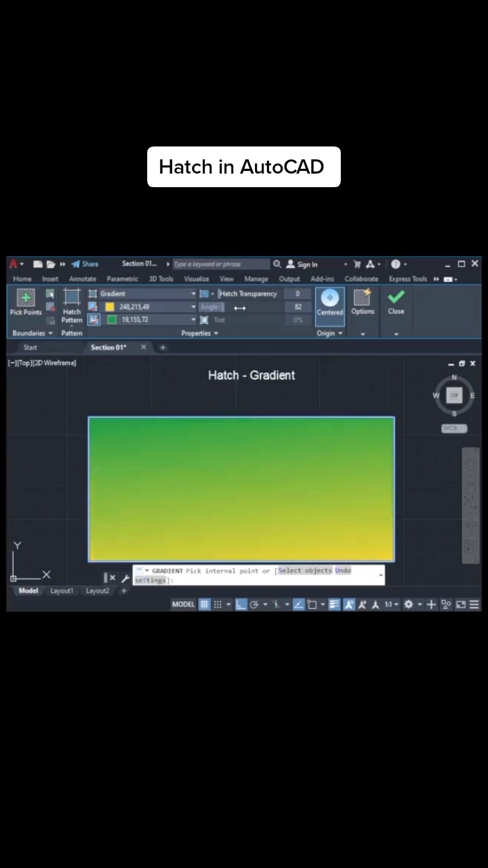Open the WCS coordinate system dropdown
The image size is (488, 868).
coord(454,429)
